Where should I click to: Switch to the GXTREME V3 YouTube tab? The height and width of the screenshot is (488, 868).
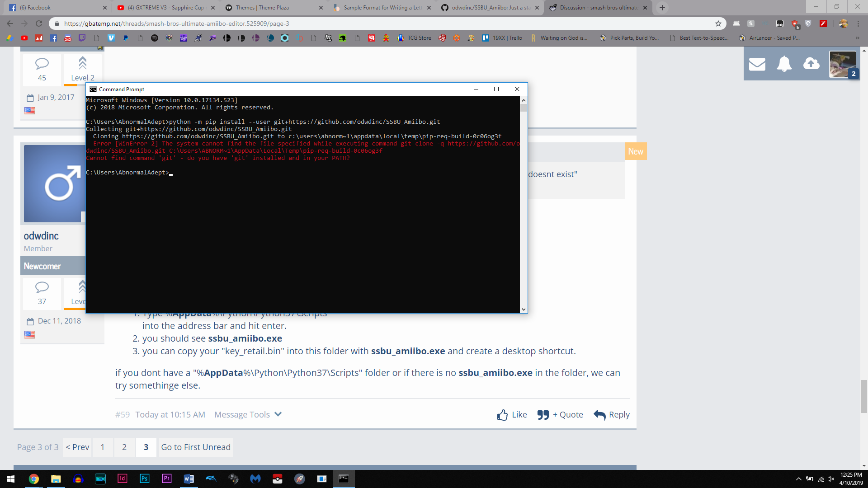pos(165,8)
